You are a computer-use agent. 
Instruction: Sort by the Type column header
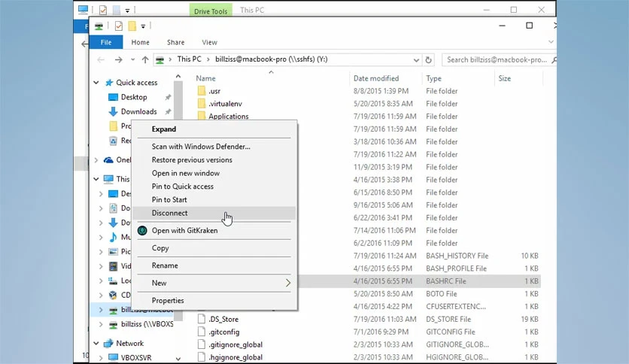click(x=433, y=78)
